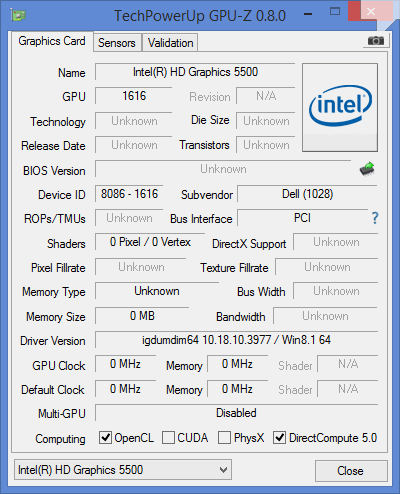Image resolution: width=400 pixels, height=494 pixels.
Task: Switch to the Validation tab
Action: (170, 43)
